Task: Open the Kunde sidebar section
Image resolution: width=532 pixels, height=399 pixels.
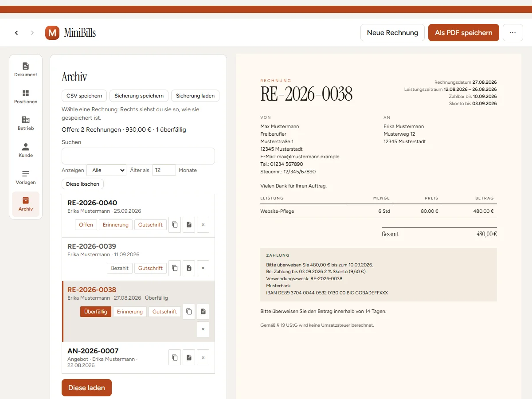Action: point(26,150)
